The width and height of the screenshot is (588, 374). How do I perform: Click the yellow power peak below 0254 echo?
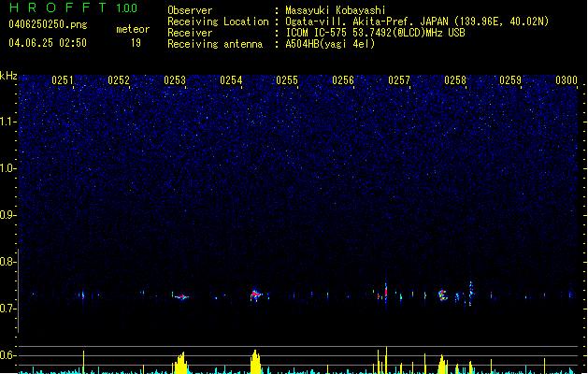click(255, 362)
